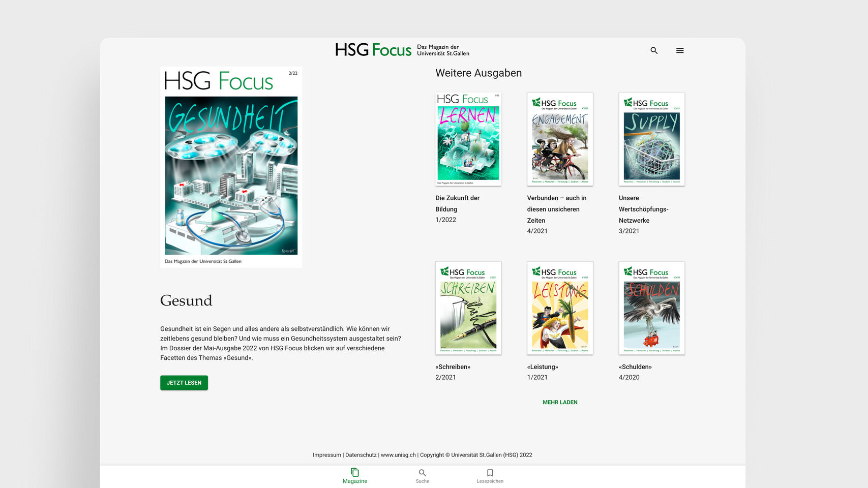
Task: Open the Schreiben 2/2021 issue cover
Action: coord(468,308)
